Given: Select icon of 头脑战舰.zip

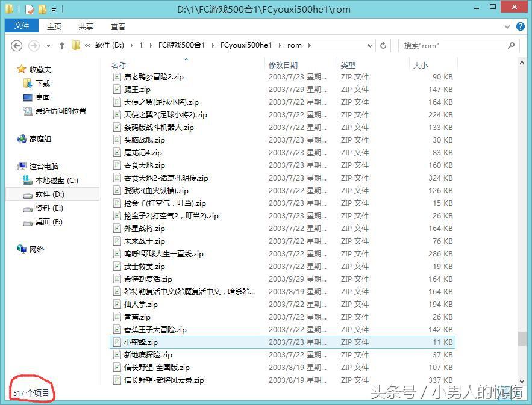Looking at the screenshot, I should [117, 140].
